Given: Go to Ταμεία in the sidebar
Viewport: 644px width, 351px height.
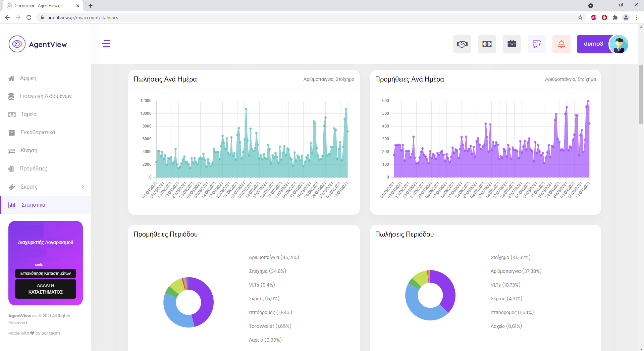Looking at the screenshot, I should (x=29, y=114).
